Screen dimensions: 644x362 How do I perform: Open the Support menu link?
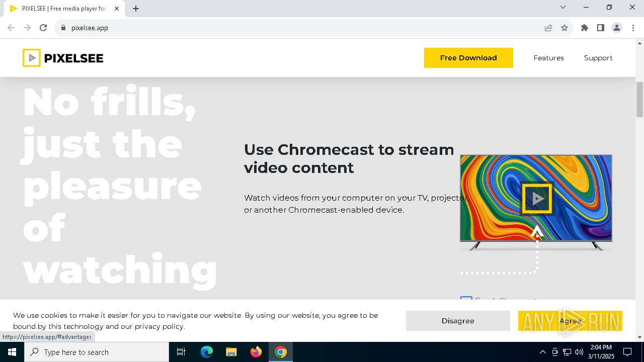598,58
